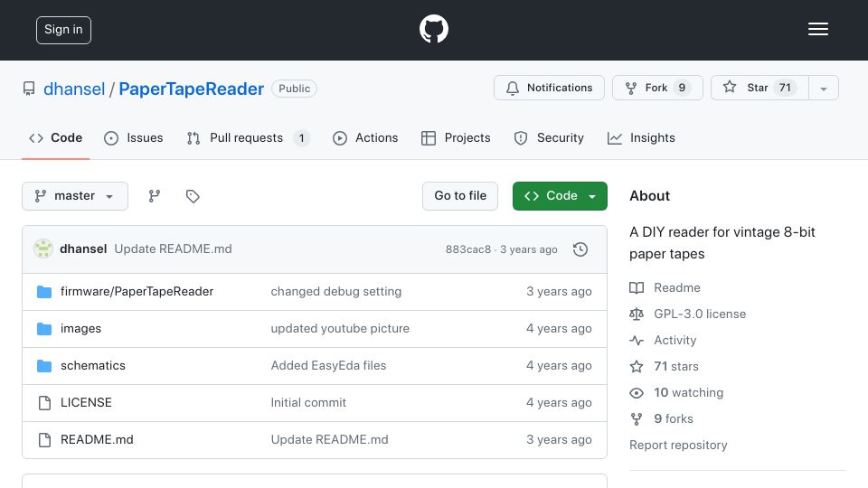Switch to the Issues tab
This screenshot has width=868, height=488.
[134, 137]
